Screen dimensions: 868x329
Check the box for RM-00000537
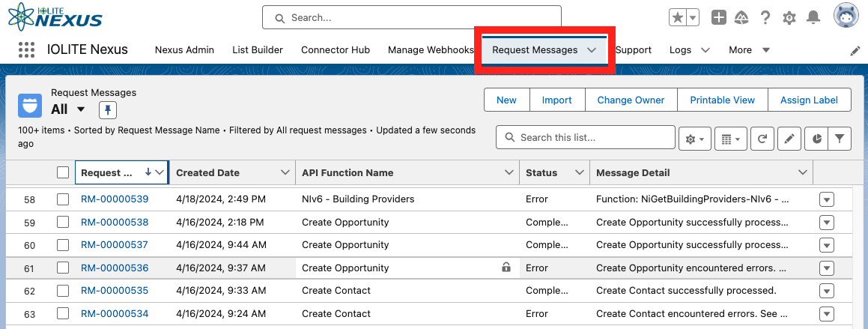pyautogui.click(x=63, y=245)
